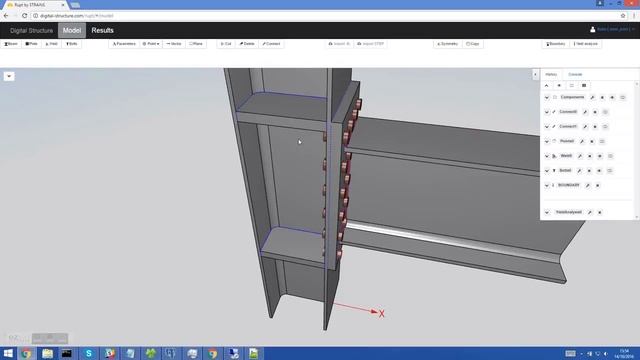Select the Plane tool
This screenshot has height=360, width=640.
click(196, 44)
